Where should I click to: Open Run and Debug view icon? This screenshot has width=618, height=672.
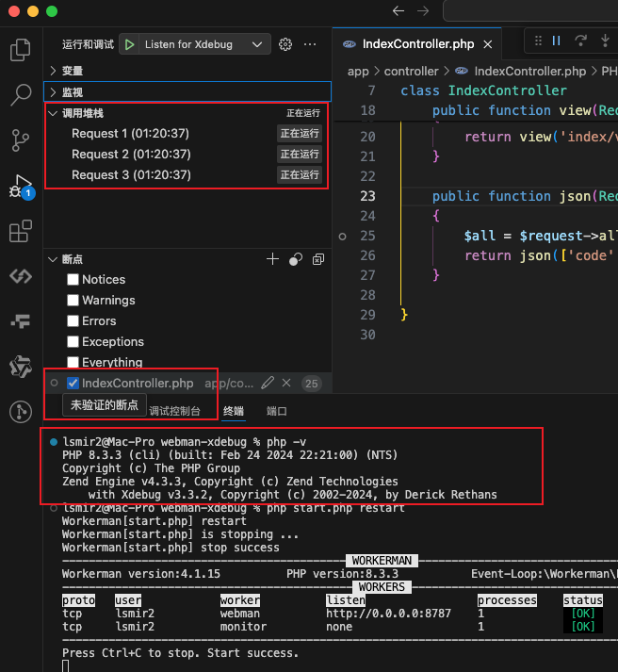[x=21, y=187]
